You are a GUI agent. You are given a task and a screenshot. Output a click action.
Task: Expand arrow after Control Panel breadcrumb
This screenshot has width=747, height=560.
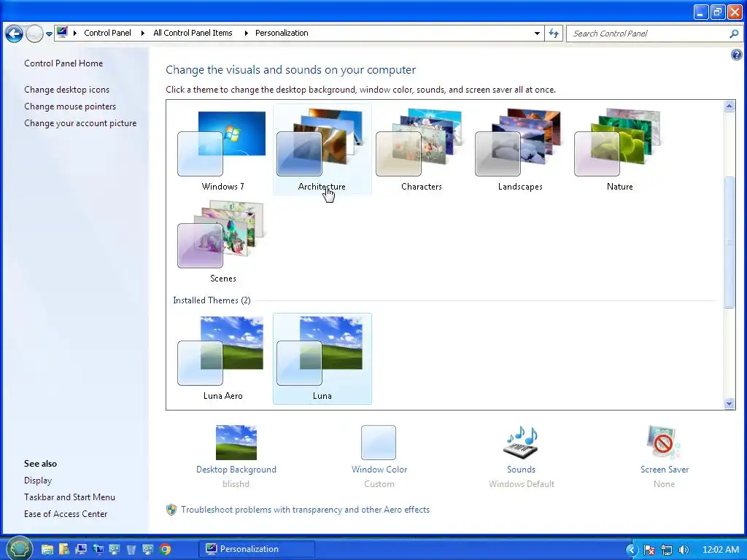pyautogui.click(x=142, y=34)
